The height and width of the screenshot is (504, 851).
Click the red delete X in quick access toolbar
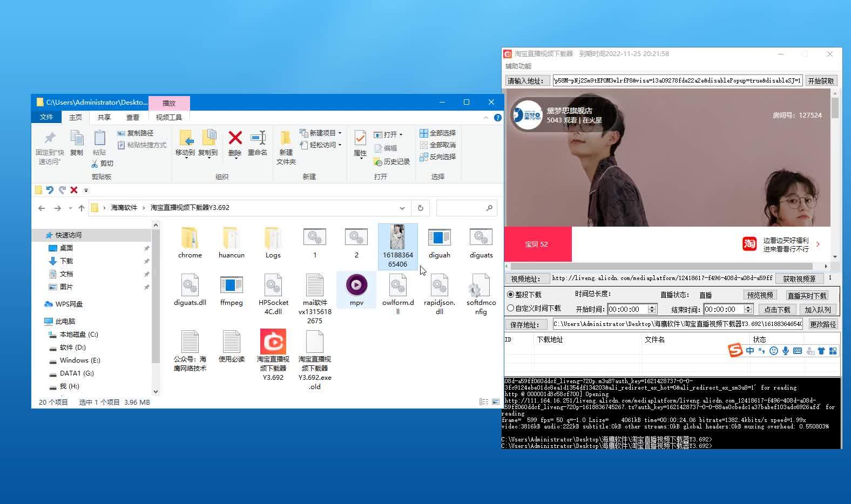point(74,190)
